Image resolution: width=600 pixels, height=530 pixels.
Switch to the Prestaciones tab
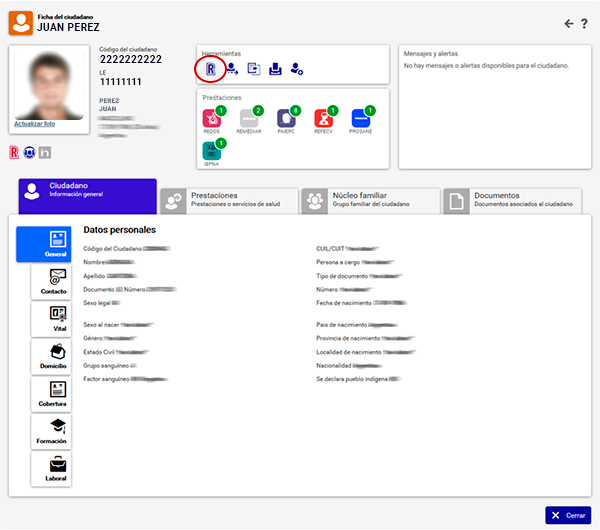click(229, 199)
